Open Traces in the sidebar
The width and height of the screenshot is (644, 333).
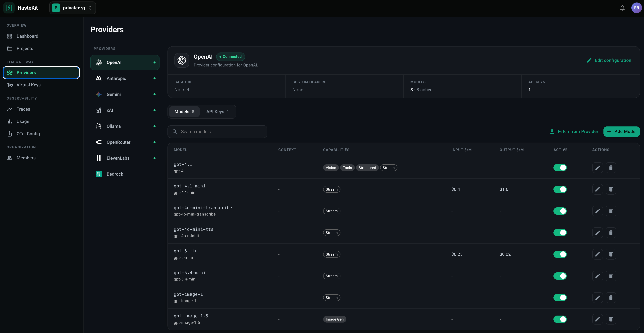[x=41, y=109]
